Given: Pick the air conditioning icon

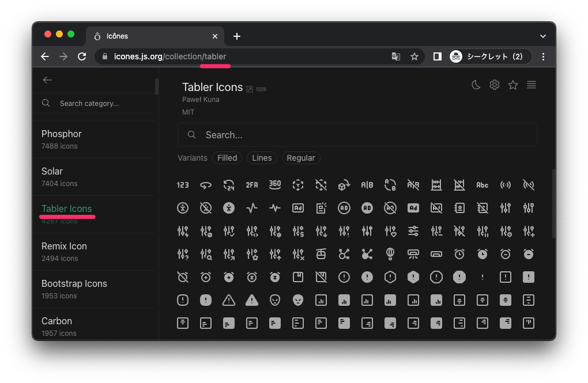Looking at the screenshot, I should coord(413,254).
